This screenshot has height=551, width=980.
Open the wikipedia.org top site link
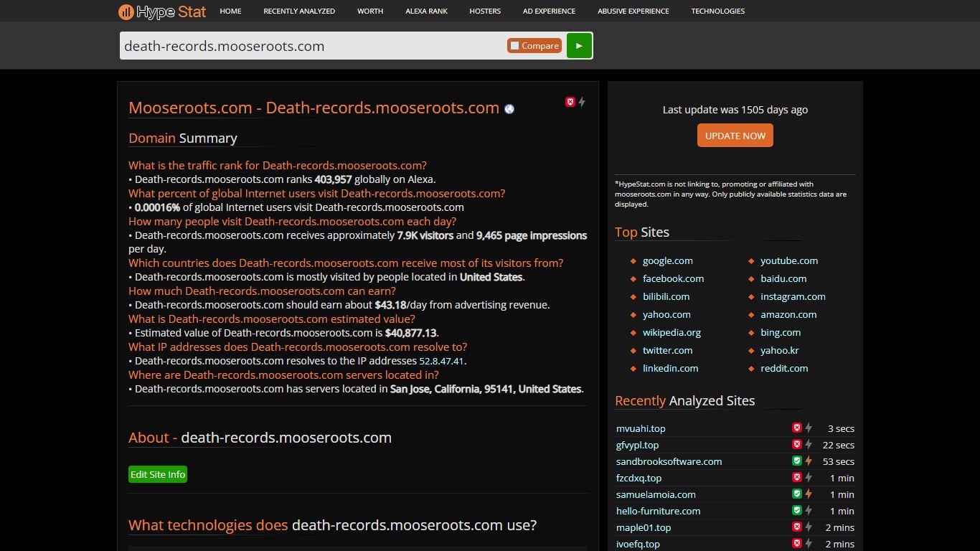[x=672, y=332]
